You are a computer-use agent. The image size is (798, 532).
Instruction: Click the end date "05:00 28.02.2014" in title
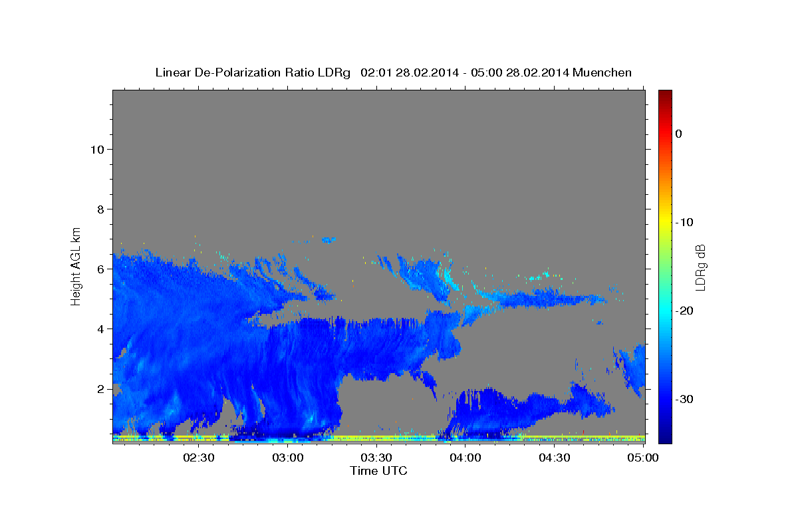point(520,72)
